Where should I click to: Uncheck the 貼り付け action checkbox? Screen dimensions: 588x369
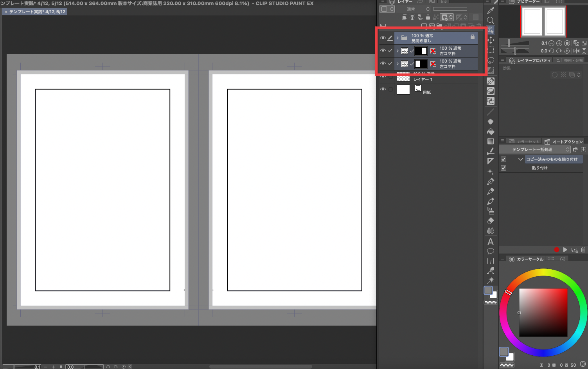503,168
